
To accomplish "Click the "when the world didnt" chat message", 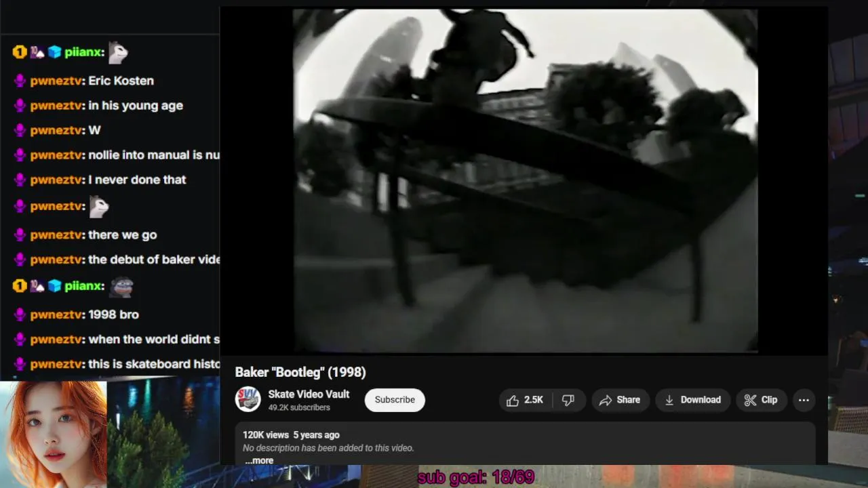I will [x=154, y=340].
